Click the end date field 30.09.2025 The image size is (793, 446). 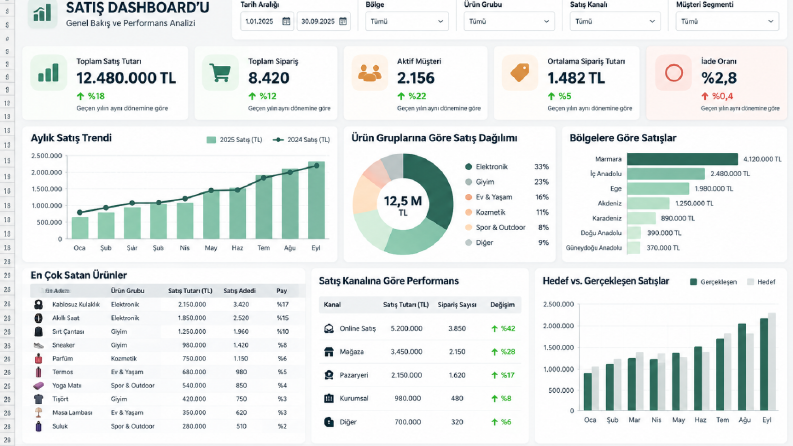pos(324,21)
